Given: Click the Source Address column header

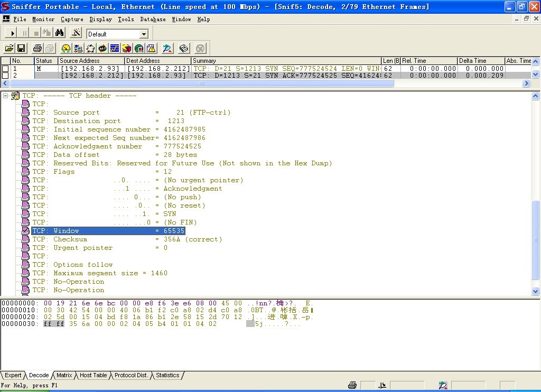Looking at the screenshot, I should tap(91, 61).
